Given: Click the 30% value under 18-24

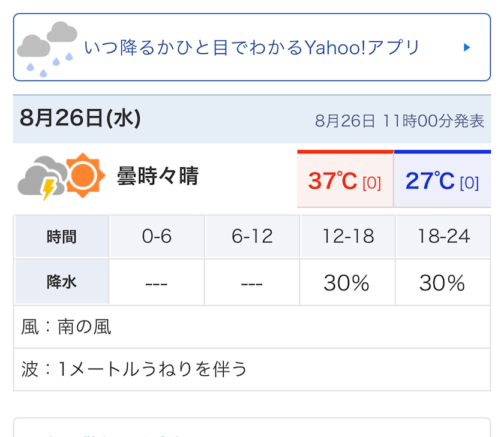Looking at the screenshot, I should [442, 283].
